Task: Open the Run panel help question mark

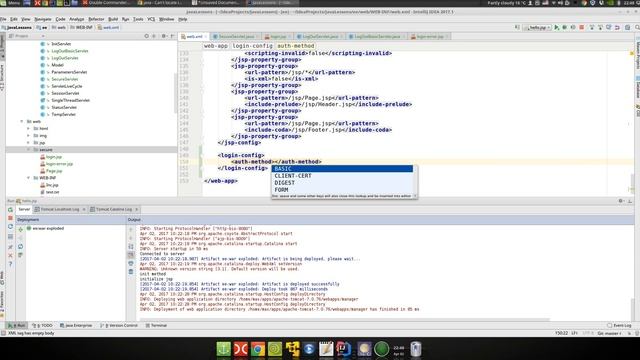Action: (10, 264)
